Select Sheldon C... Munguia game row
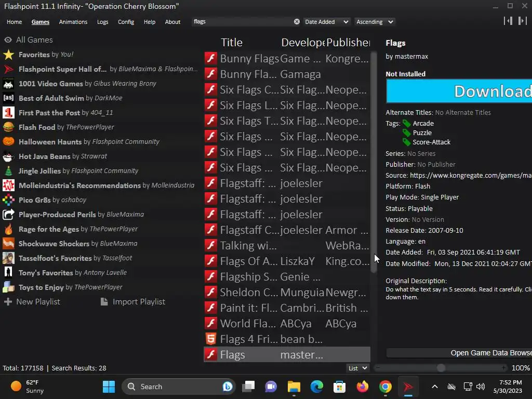This screenshot has height=399, width=532. [x=287, y=292]
